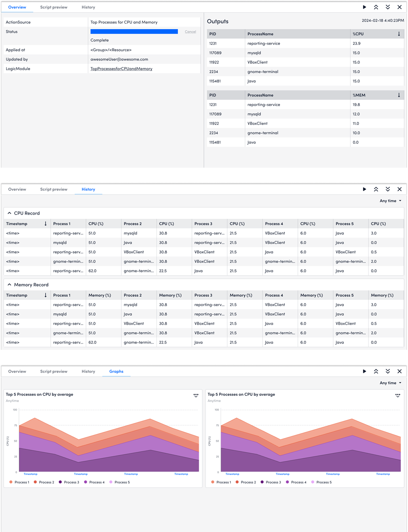Toggle Process 5 legend in left graph
Screen dimensions: 408x532
point(119,482)
